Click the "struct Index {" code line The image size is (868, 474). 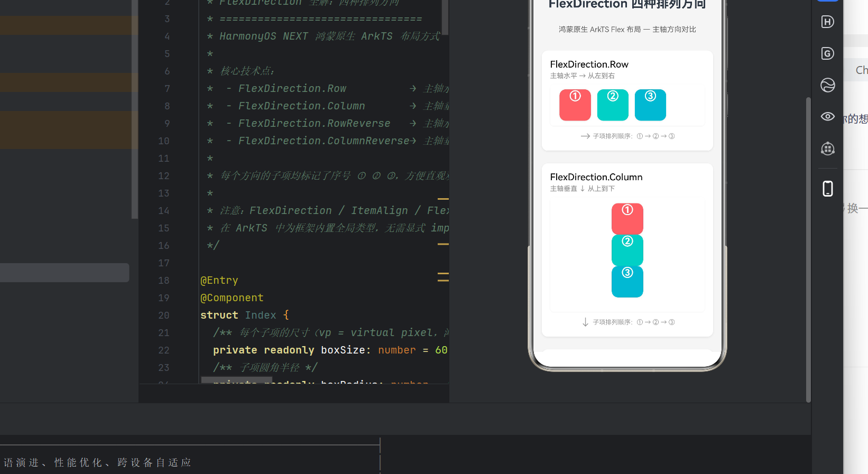point(244,315)
